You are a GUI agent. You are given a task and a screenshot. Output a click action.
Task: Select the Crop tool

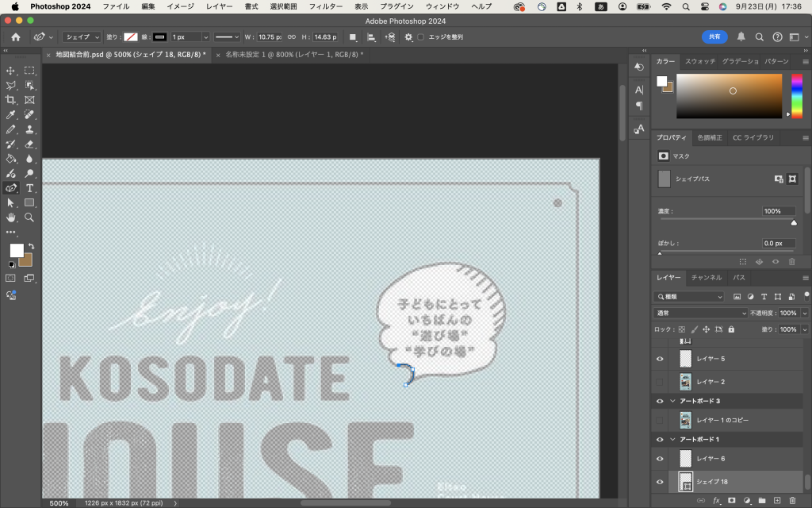coord(10,100)
